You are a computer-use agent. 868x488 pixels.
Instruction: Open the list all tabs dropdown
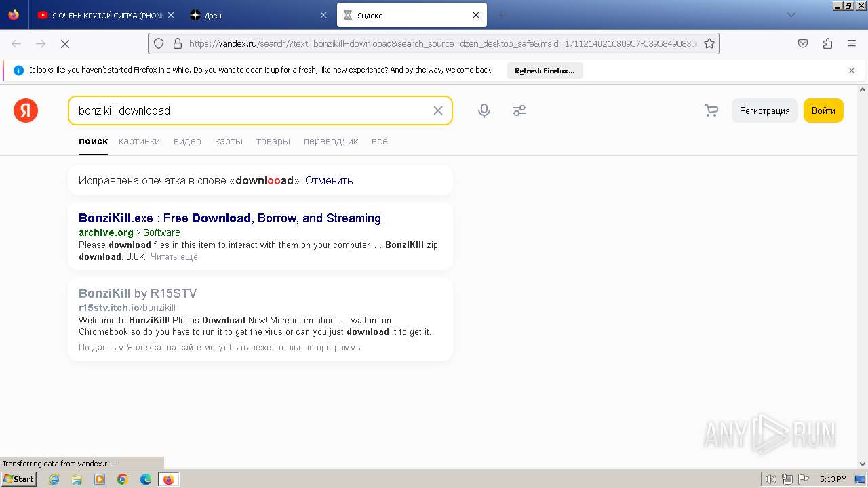pyautogui.click(x=791, y=15)
